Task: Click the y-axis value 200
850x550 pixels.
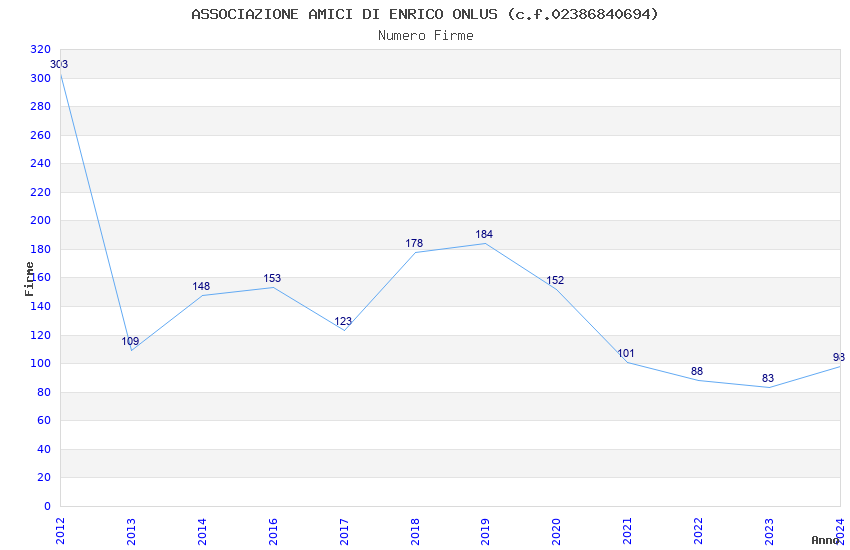Action: coord(41,220)
